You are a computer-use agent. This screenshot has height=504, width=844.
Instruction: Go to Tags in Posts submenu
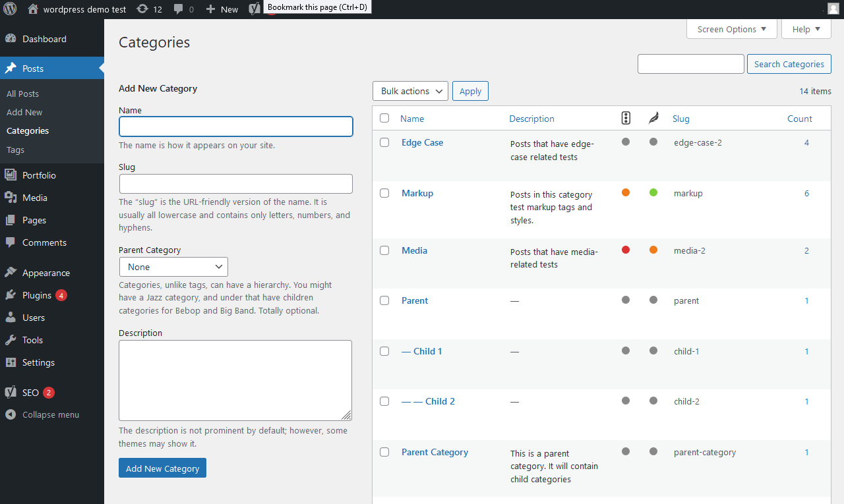(x=15, y=150)
